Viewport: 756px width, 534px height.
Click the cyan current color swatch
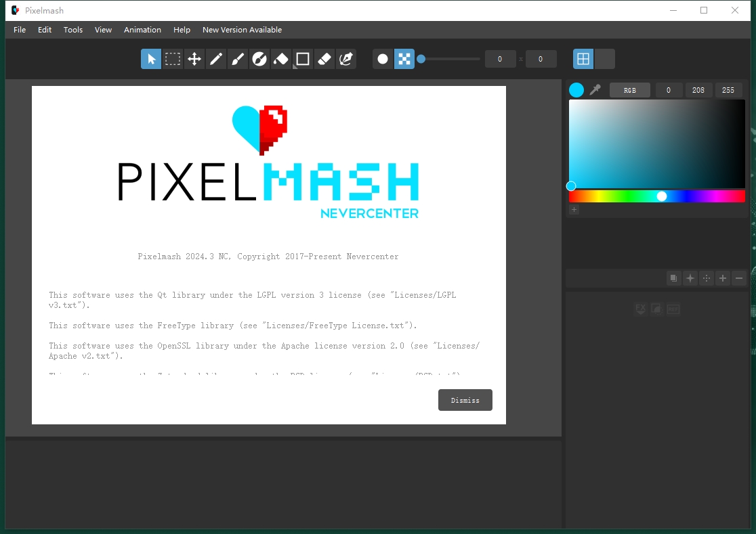[576, 90]
